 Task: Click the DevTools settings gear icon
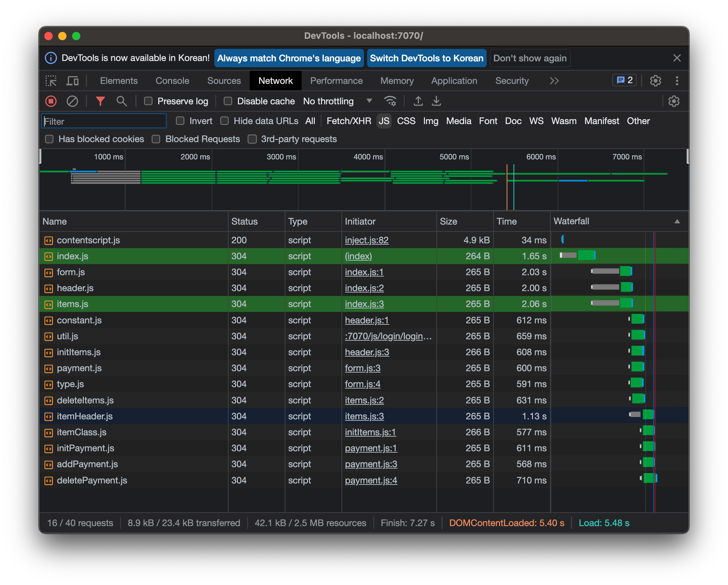656,81
